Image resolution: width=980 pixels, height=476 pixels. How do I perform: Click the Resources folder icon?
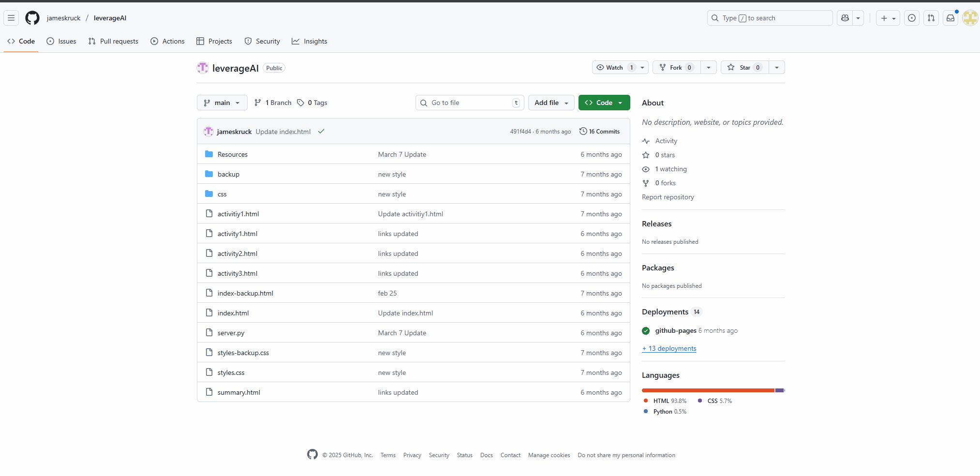[x=209, y=154]
